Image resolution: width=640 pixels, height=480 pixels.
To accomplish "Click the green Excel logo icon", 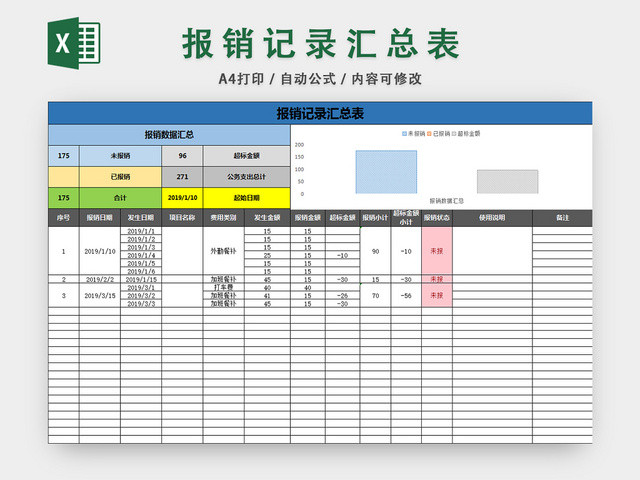I will pyautogui.click(x=74, y=43).
